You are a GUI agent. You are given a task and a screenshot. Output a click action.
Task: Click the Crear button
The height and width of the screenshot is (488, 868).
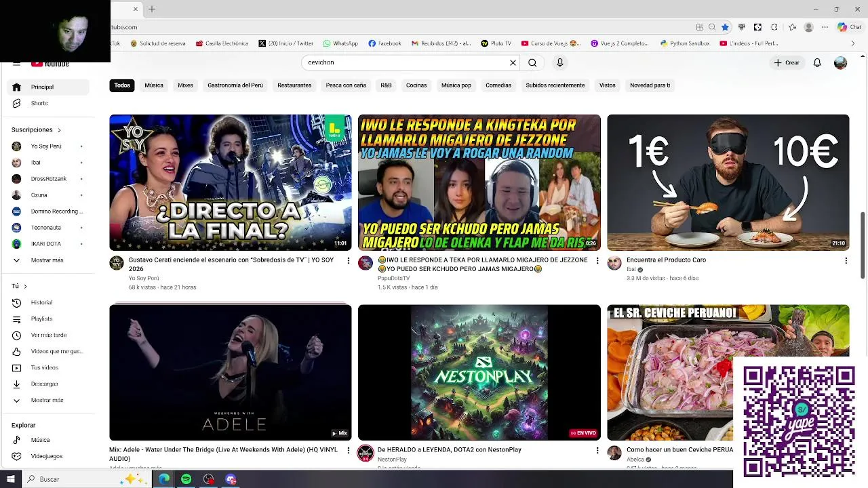tap(787, 62)
